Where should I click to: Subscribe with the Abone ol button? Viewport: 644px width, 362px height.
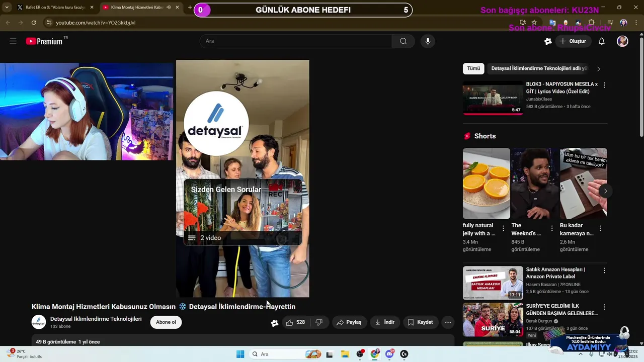(166, 322)
